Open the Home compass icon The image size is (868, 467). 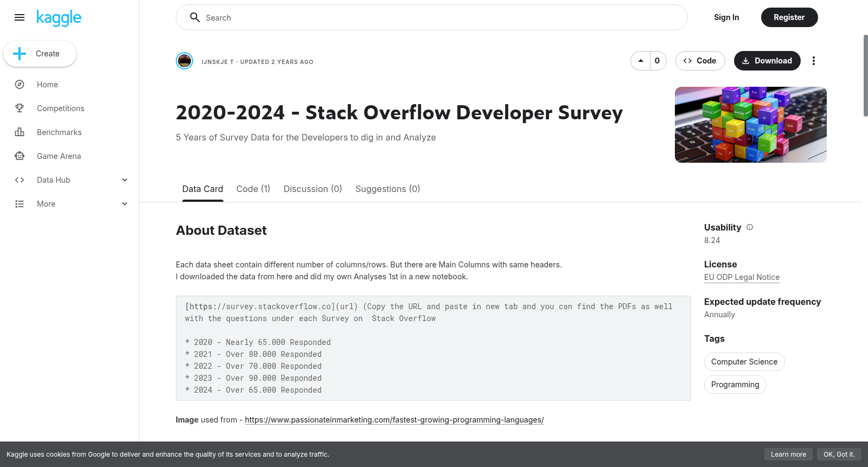[x=20, y=85]
